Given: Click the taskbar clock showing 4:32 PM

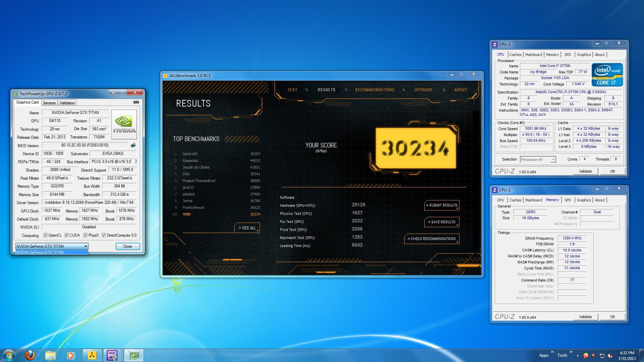Looking at the screenshot, I should coord(627,355).
